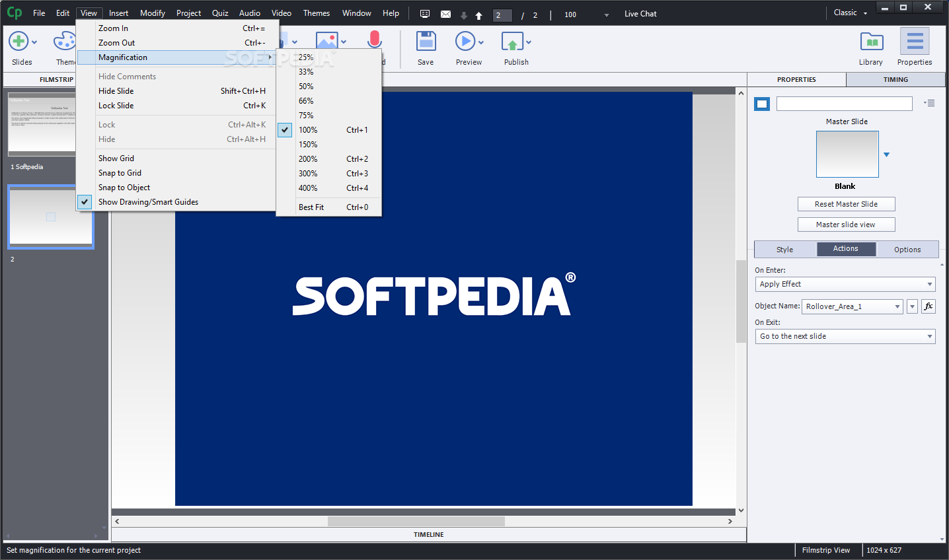
Task: Open the Themes menu
Action: click(x=317, y=13)
